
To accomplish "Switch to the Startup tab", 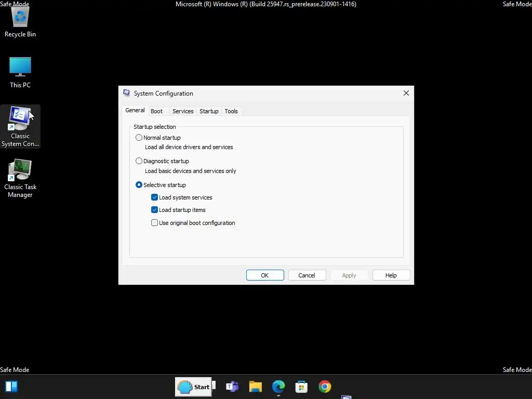I will coord(209,111).
